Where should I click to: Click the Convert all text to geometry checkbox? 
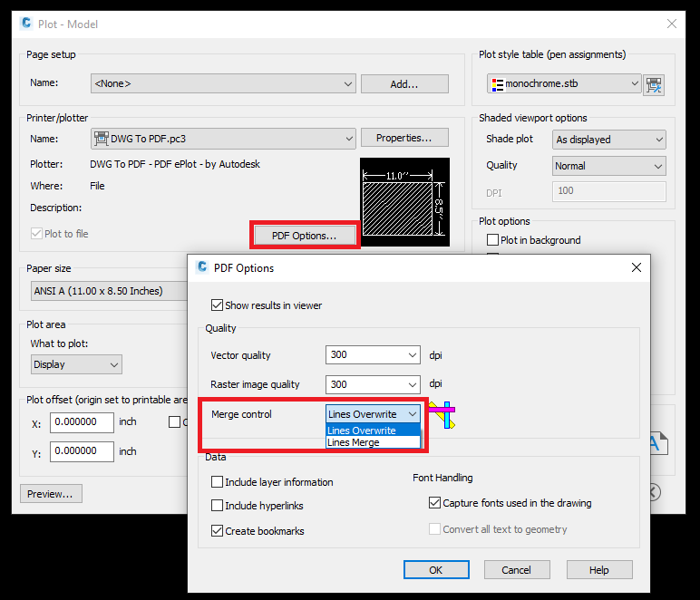435,529
